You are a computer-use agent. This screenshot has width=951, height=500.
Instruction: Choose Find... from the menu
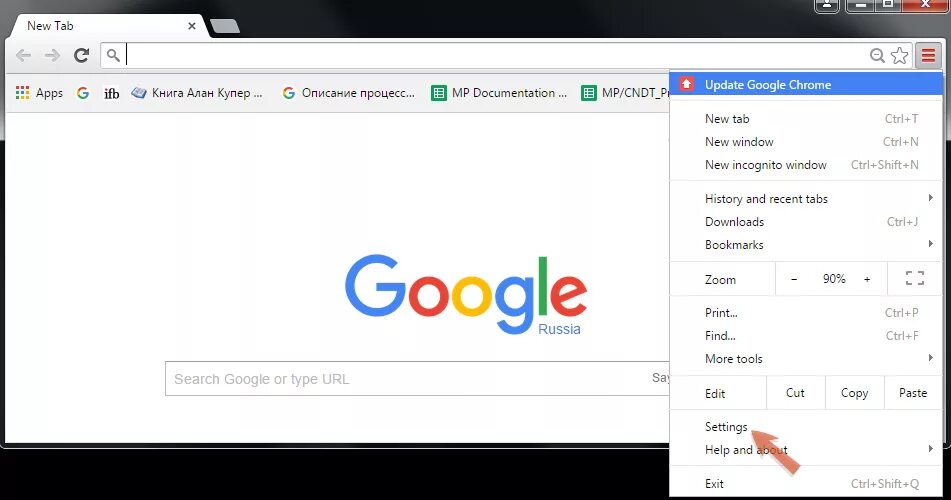[806, 336]
